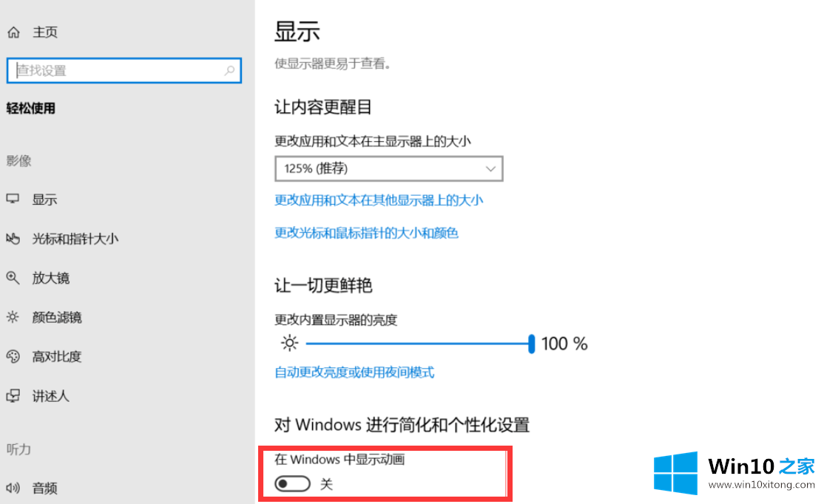Open the 125% (推荐) scaling dropdown
Image resolution: width=824 pixels, height=504 pixels.
click(x=388, y=168)
